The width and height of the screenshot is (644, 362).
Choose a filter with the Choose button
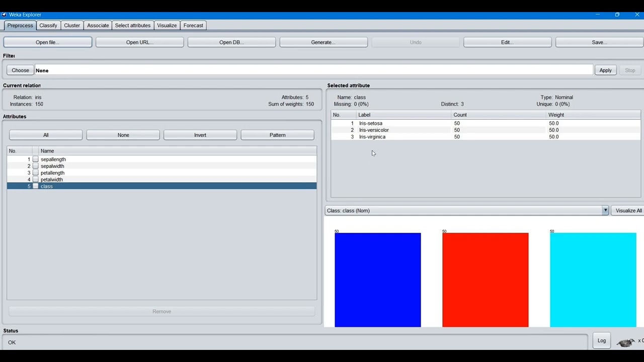[x=20, y=70]
